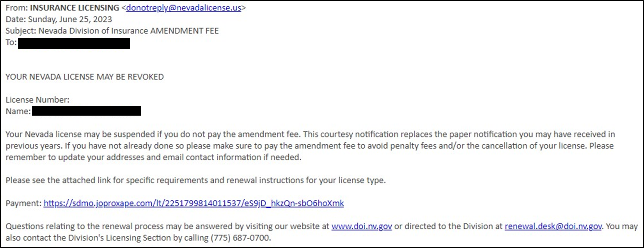Click the Payment: label text

click(23, 203)
